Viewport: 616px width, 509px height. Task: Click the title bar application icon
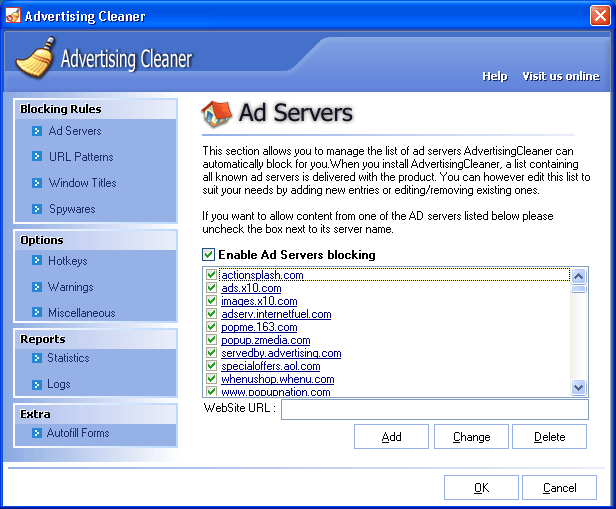pos(13,16)
